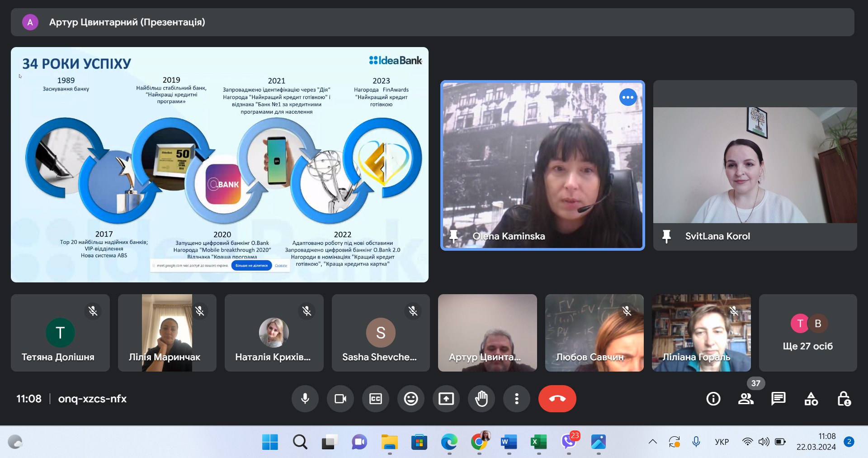Click 'Більше не ділитися' stop sharing button

click(251, 266)
